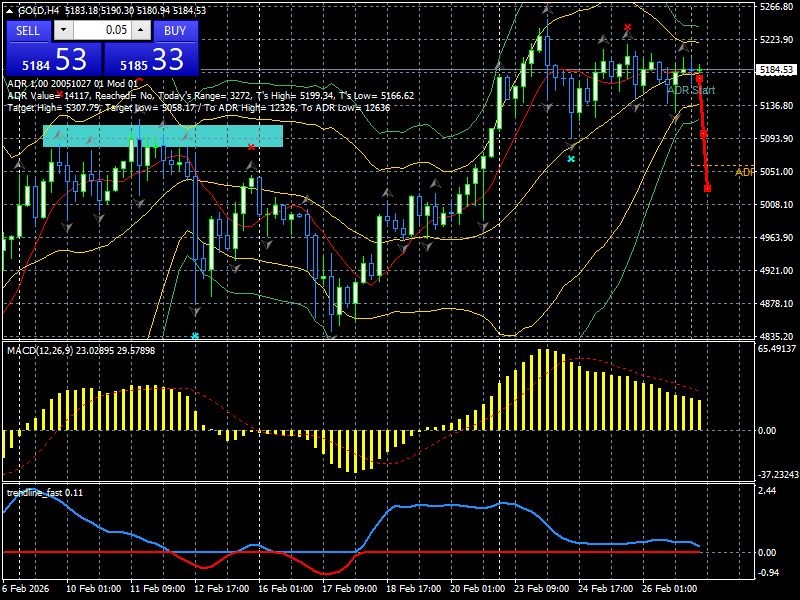800x600 pixels.
Task: Click the -37.23243 MACD scale value
Action: coord(778,475)
